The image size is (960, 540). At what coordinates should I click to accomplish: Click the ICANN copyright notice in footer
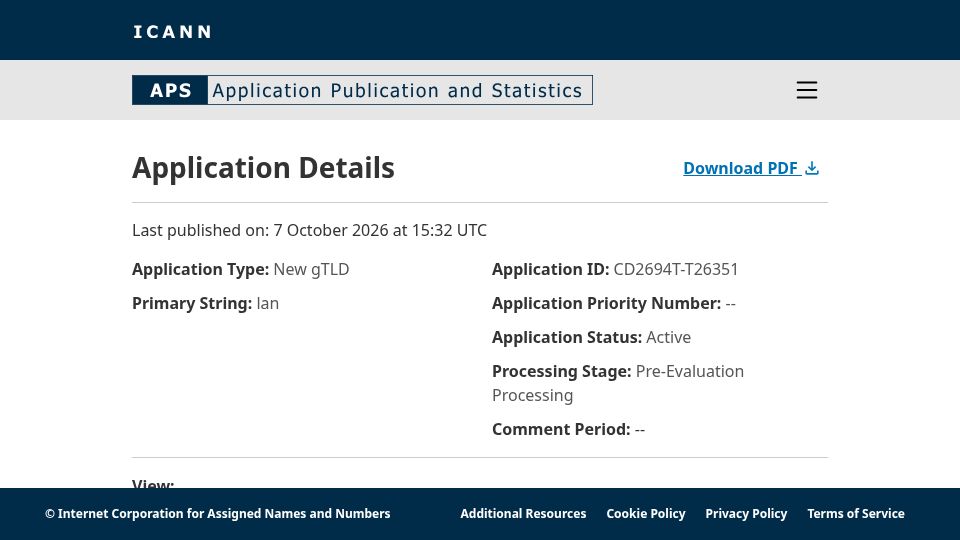pyautogui.click(x=217, y=514)
